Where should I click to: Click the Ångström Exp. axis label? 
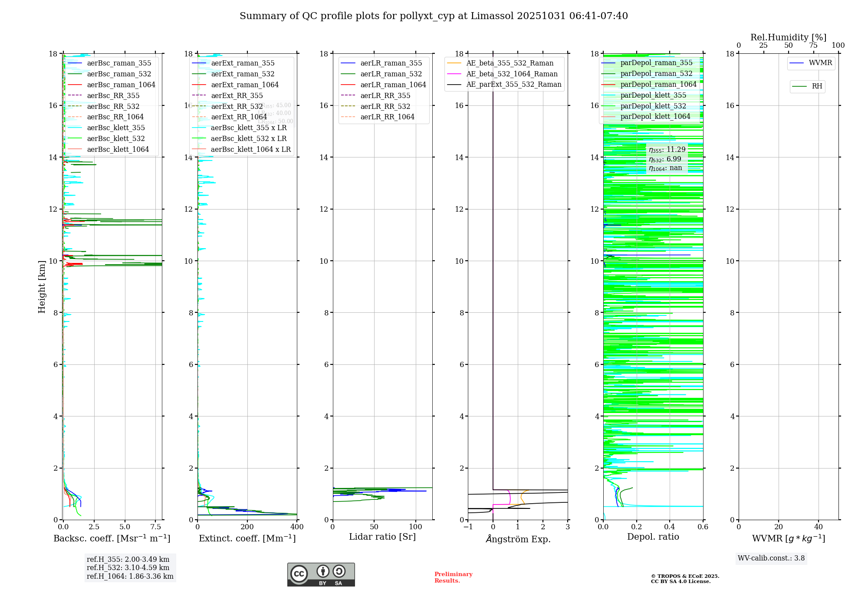tap(518, 539)
